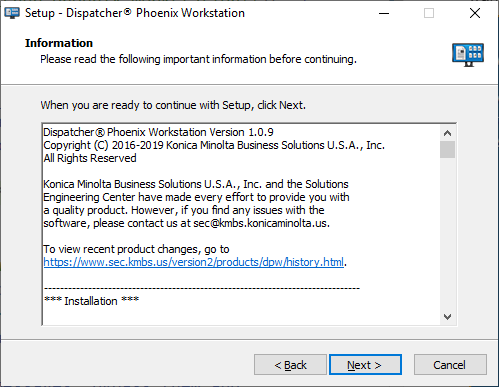Minimize the Setup window
The height and width of the screenshot is (387, 499).
pyautogui.click(x=384, y=13)
